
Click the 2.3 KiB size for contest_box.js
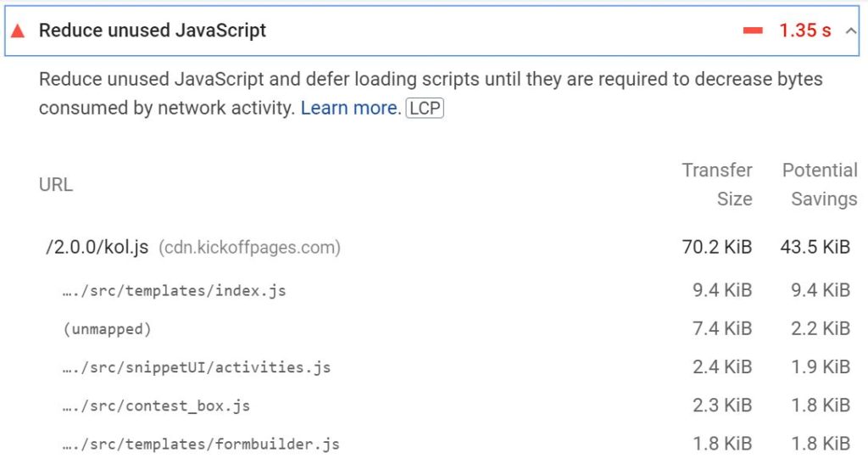722,406
